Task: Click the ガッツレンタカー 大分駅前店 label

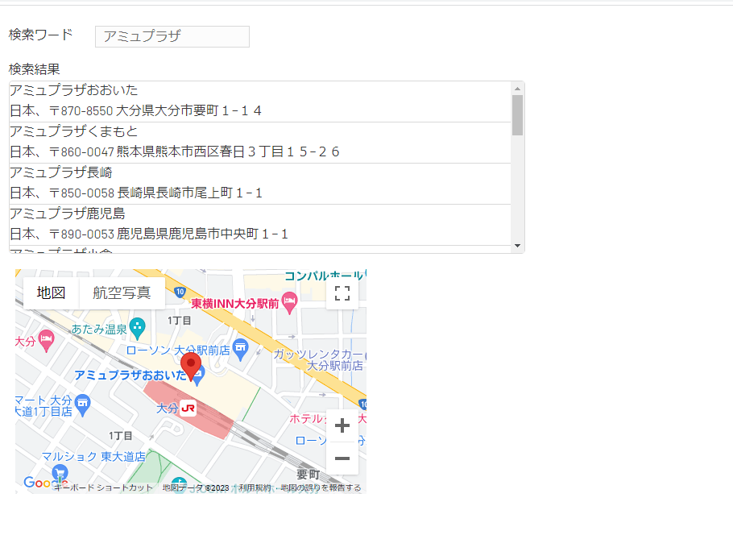Action: (x=319, y=360)
